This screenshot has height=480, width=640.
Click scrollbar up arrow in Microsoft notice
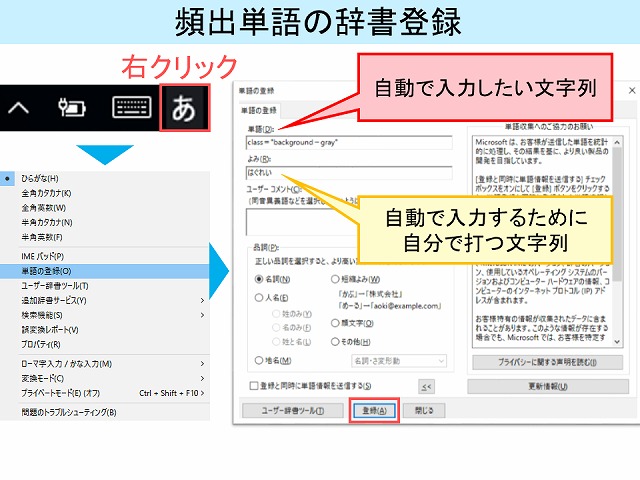point(617,142)
